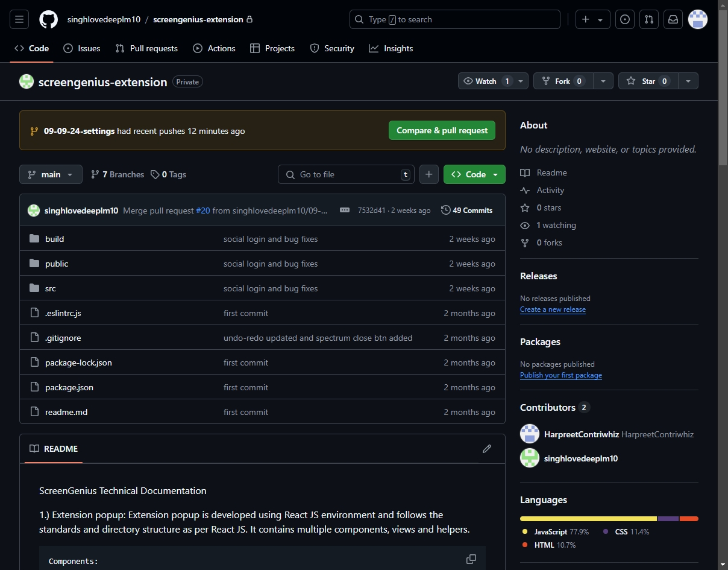This screenshot has height=570, width=728.
Task: Open singhlovedeeplm10 contributor avatar
Action: tap(530, 458)
